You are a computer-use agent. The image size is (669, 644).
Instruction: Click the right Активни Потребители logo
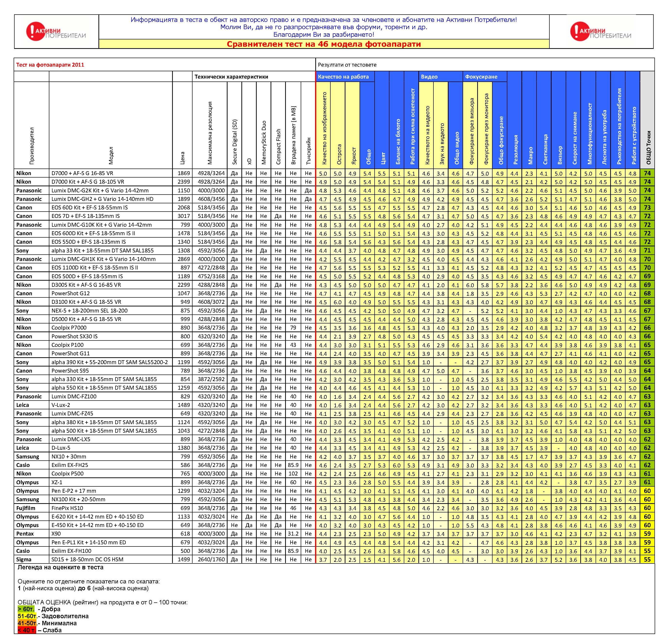(x=601, y=32)
